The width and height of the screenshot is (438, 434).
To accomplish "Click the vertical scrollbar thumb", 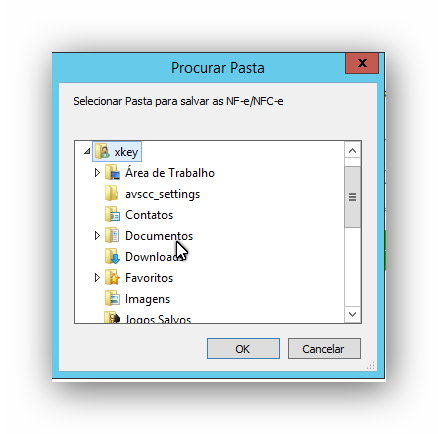I will 352,197.
